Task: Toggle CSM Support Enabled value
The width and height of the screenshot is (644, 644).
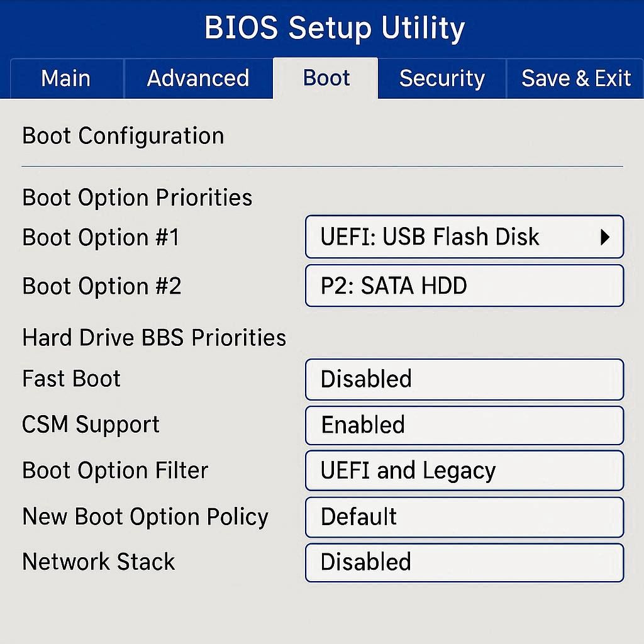Action: point(464,425)
